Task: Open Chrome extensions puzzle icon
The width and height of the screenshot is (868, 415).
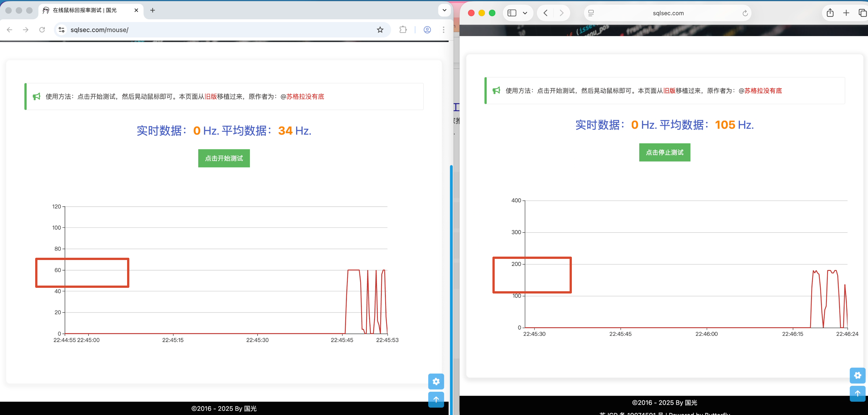Action: point(403,30)
